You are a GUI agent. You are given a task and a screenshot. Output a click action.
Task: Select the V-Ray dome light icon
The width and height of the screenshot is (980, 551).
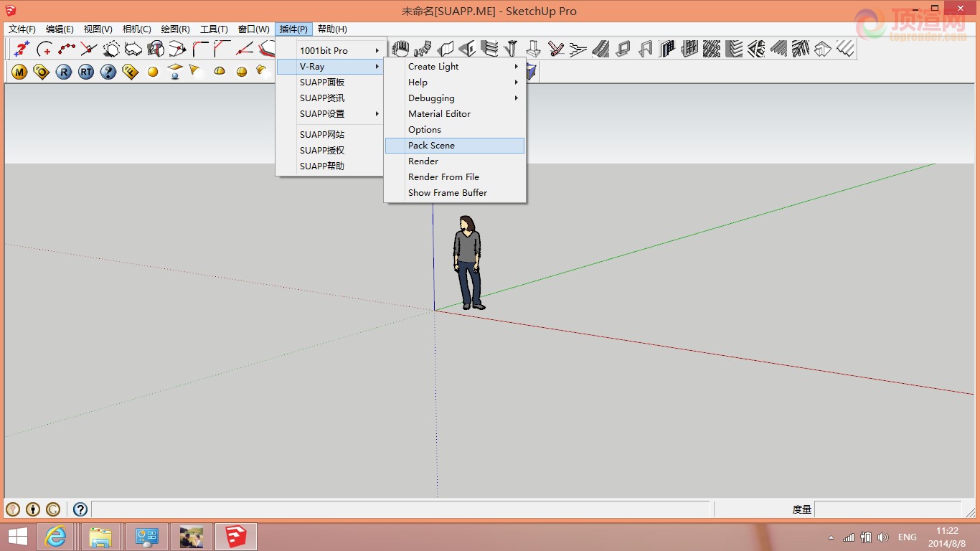tap(220, 72)
